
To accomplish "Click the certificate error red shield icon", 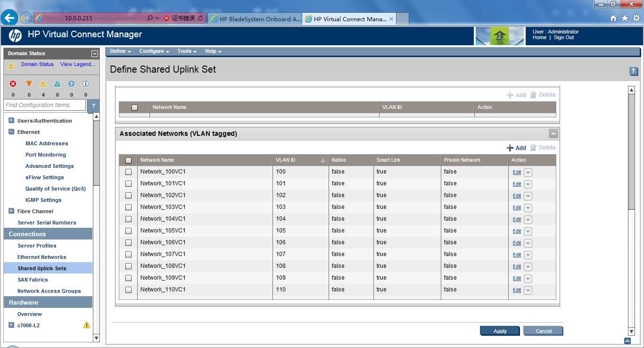I will point(166,18).
